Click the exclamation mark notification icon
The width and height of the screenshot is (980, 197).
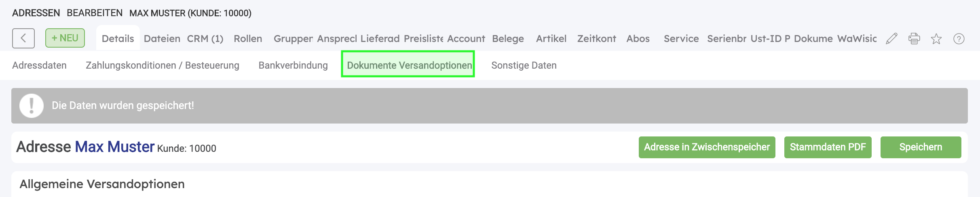(32, 106)
